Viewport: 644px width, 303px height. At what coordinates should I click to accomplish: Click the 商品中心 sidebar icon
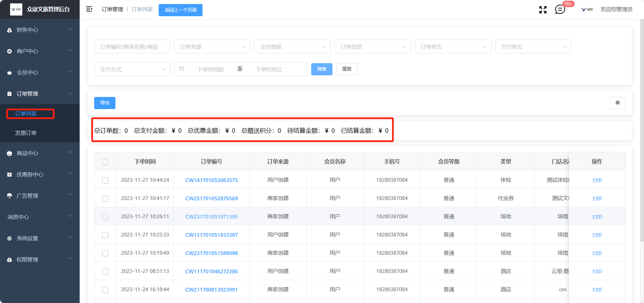pyautogui.click(x=9, y=153)
